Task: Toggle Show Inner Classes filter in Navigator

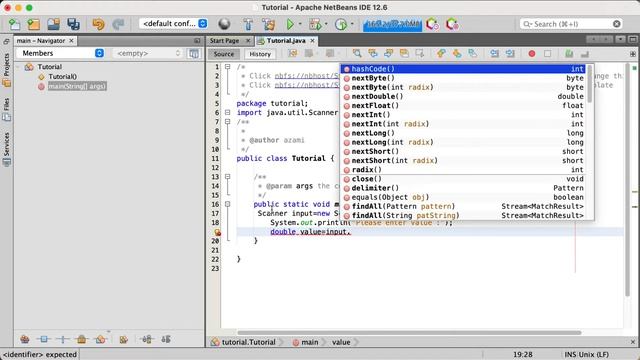Action: point(100,339)
